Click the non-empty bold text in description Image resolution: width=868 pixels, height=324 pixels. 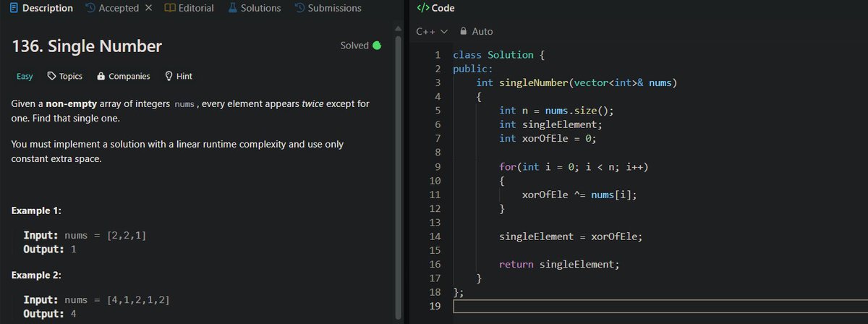[72, 104]
